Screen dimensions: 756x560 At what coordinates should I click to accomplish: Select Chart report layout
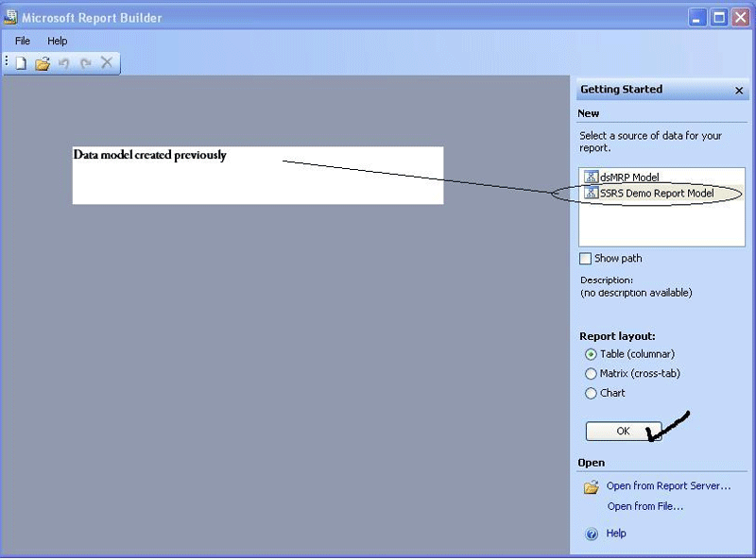[x=591, y=393]
